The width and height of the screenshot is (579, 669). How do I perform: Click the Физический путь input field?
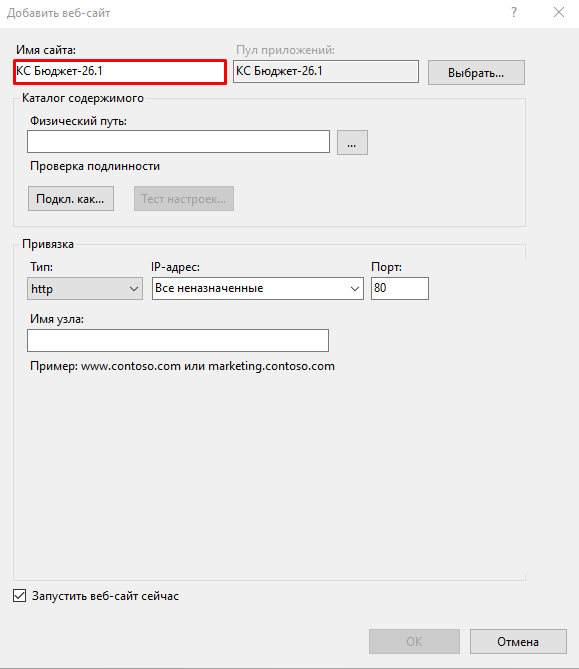pos(178,142)
